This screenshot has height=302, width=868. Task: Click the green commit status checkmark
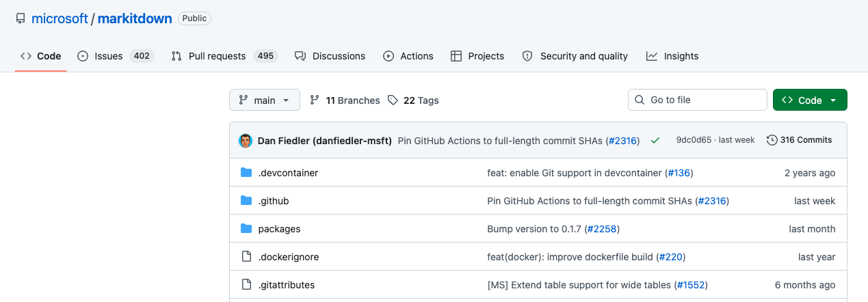655,141
